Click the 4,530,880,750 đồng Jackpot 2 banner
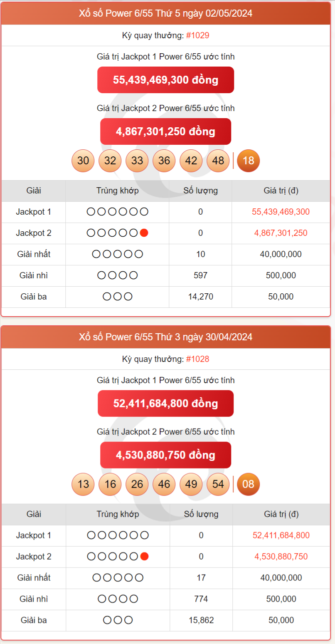335x644 pixels. click(x=165, y=455)
